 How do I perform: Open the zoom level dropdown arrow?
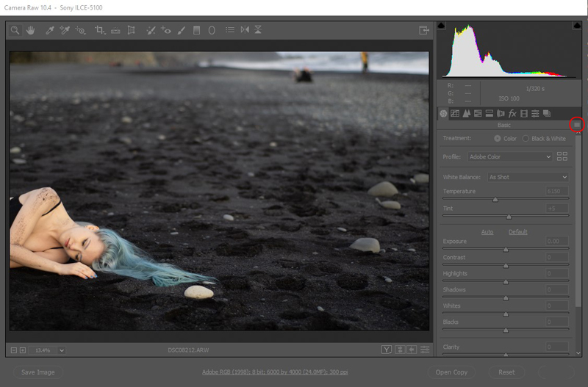click(x=62, y=350)
